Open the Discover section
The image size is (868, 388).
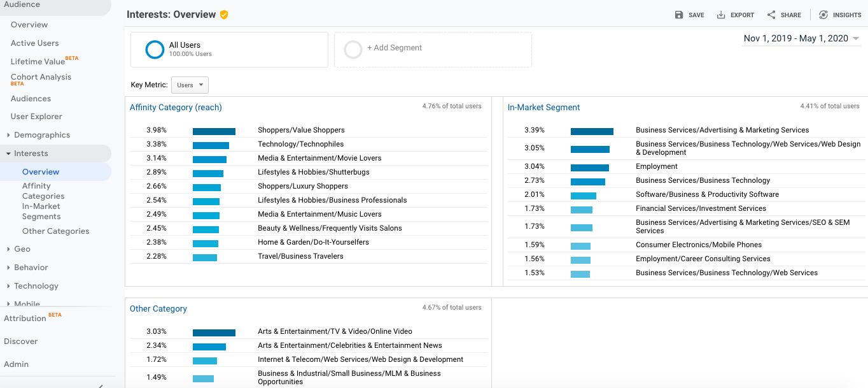(21, 341)
